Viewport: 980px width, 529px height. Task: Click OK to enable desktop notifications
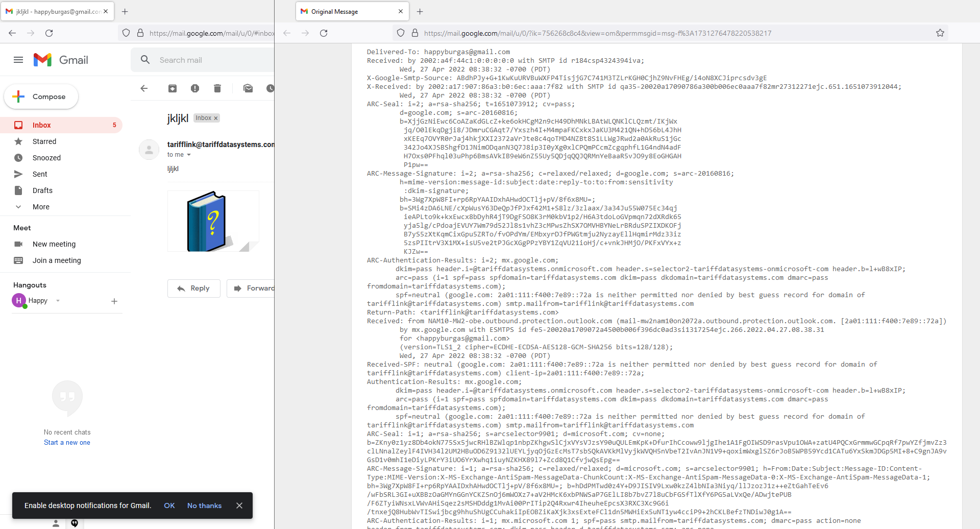click(169, 506)
